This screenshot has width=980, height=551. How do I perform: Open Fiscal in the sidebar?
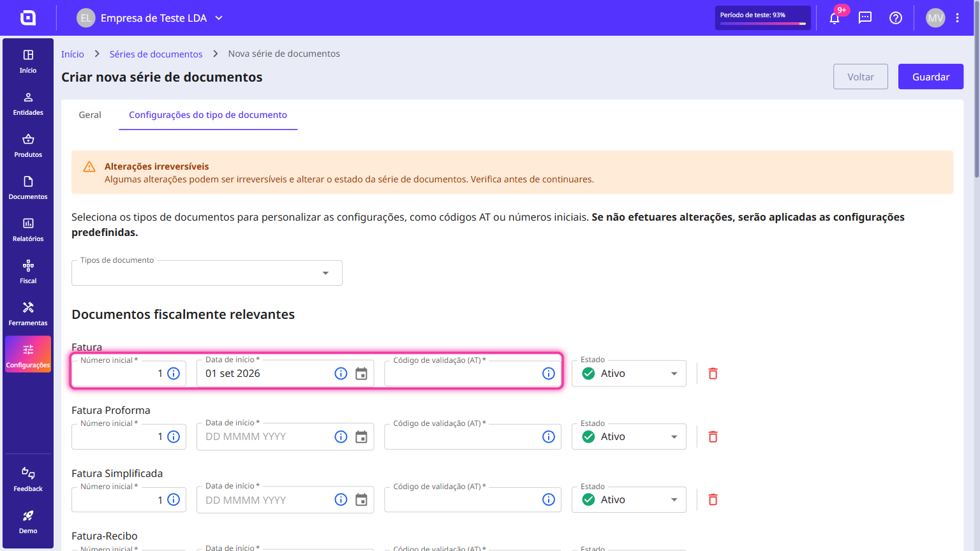click(28, 272)
